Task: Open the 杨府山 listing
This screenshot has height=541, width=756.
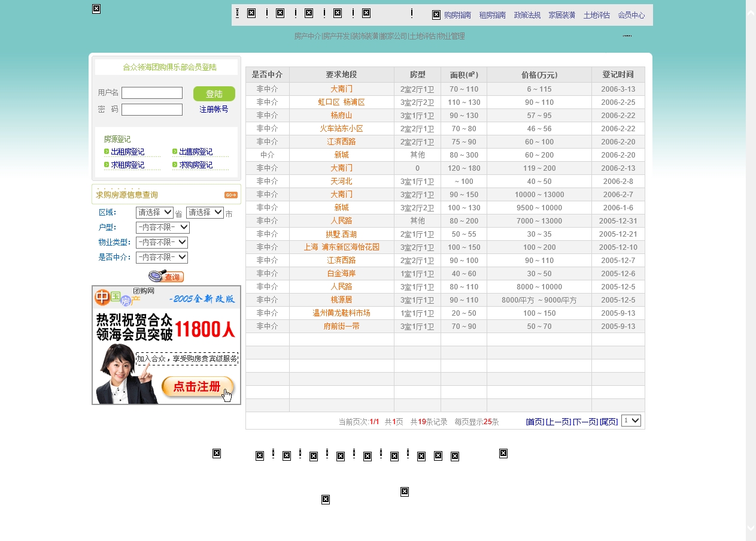Action: pyautogui.click(x=342, y=116)
